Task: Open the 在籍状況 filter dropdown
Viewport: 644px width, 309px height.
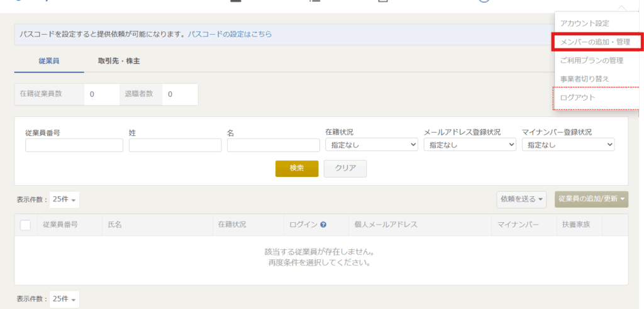Action: coord(371,145)
